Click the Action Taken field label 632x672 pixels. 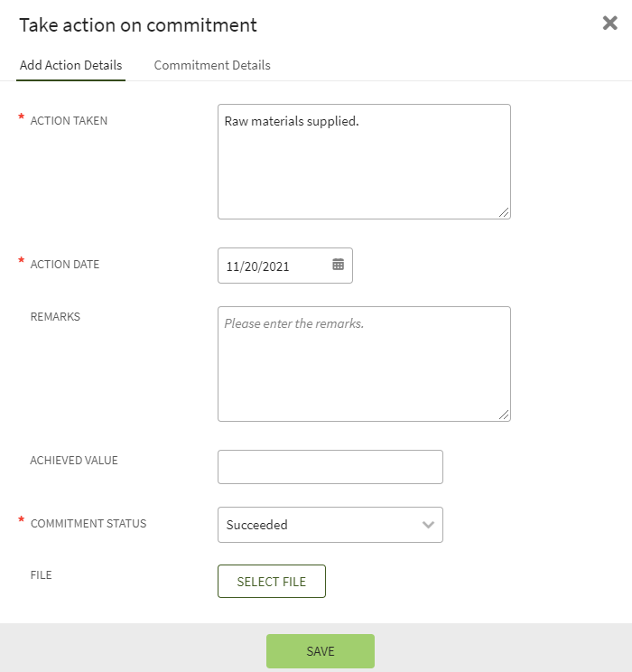coord(69,120)
